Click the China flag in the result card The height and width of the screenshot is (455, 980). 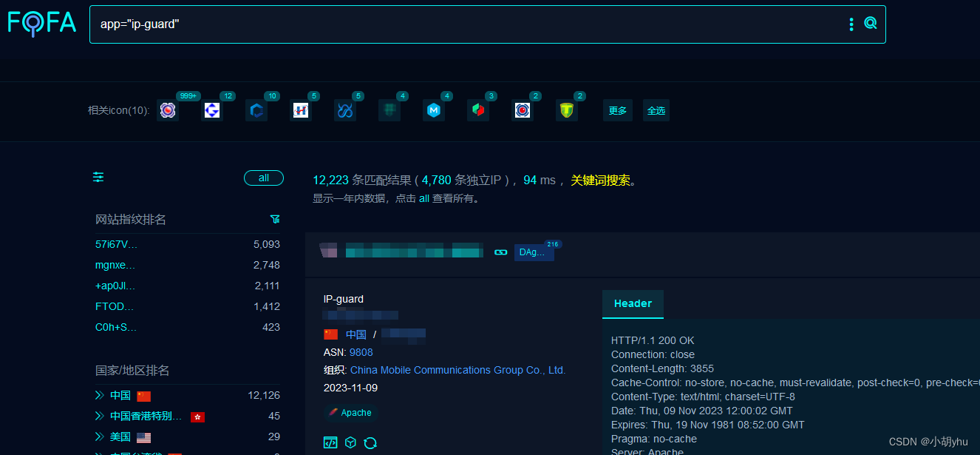(330, 334)
